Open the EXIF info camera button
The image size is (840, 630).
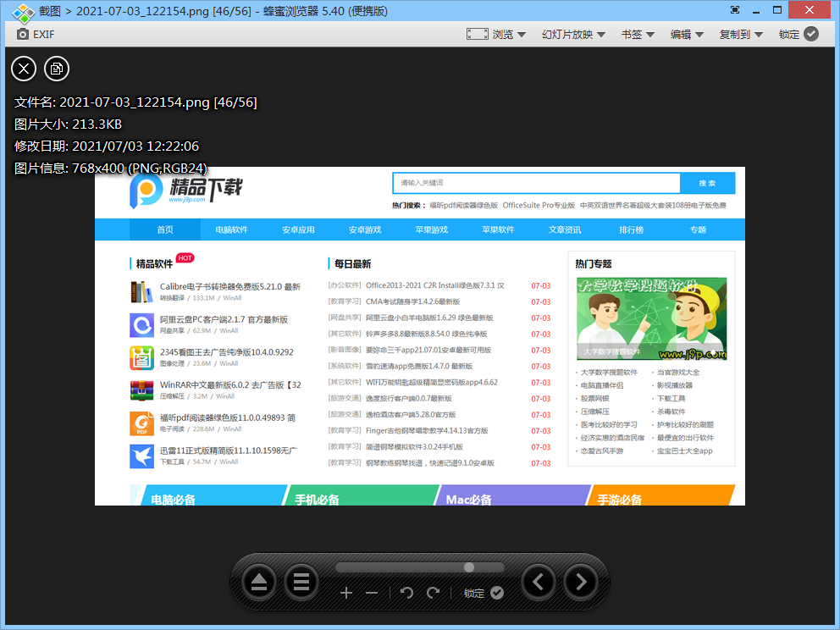tap(36, 34)
